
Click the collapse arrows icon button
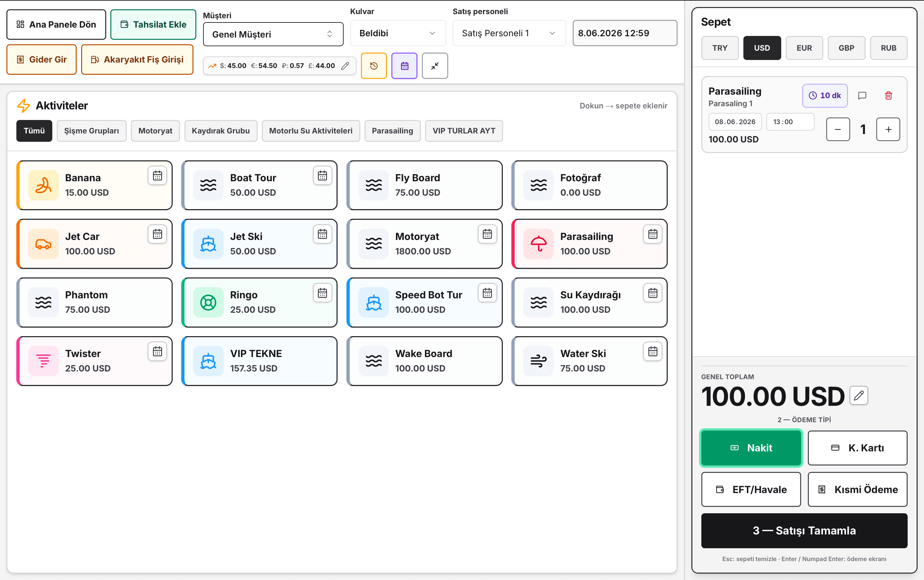point(435,66)
